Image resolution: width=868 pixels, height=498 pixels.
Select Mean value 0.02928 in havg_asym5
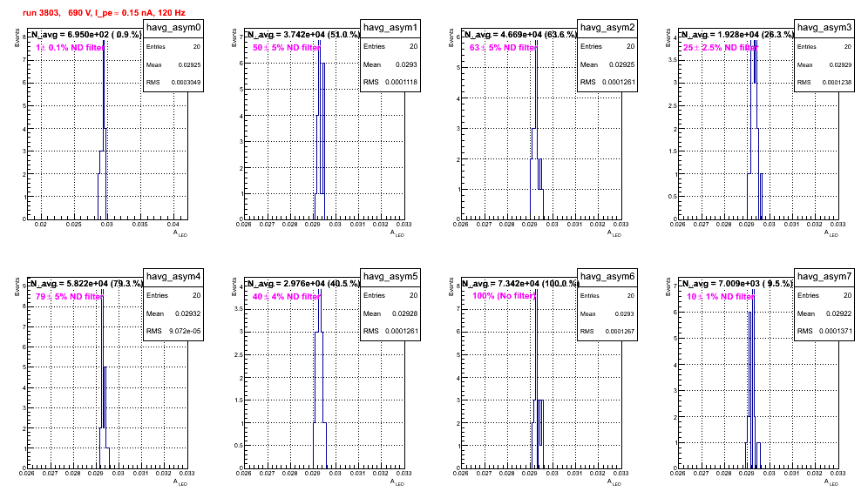point(404,313)
